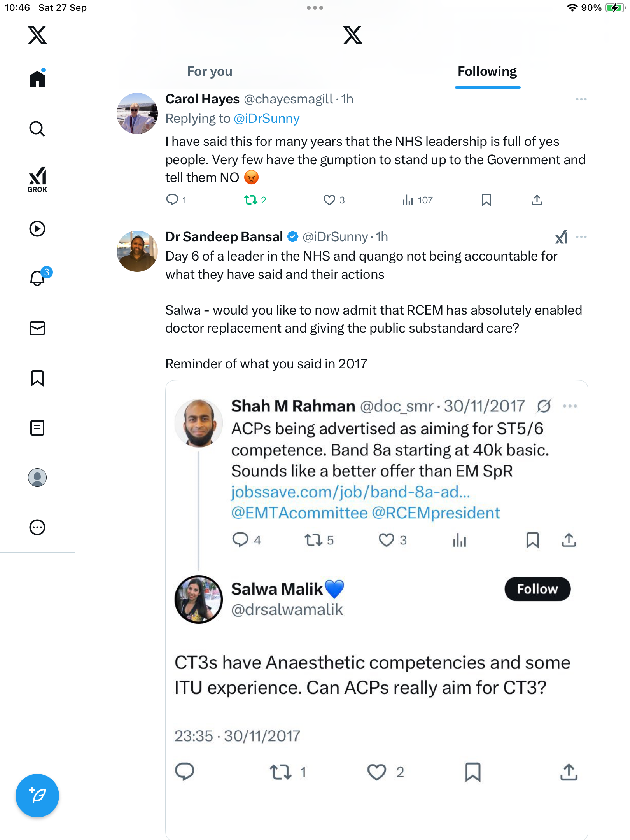
Task: Open more options on Dr Sandeep Bansal's post
Action: (x=581, y=237)
